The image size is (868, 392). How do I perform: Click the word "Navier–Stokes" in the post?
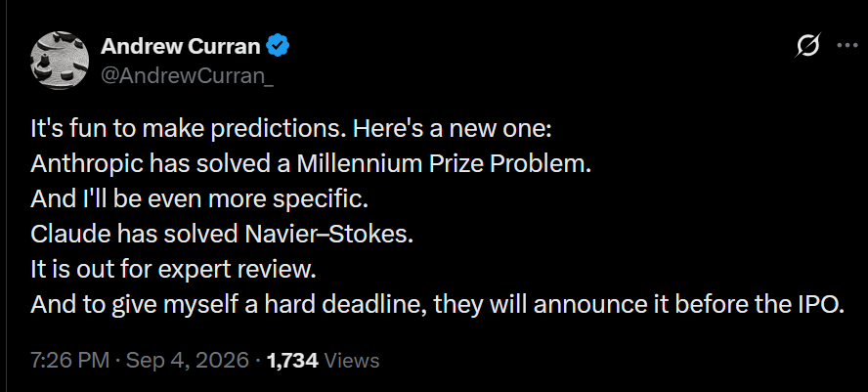(x=328, y=235)
